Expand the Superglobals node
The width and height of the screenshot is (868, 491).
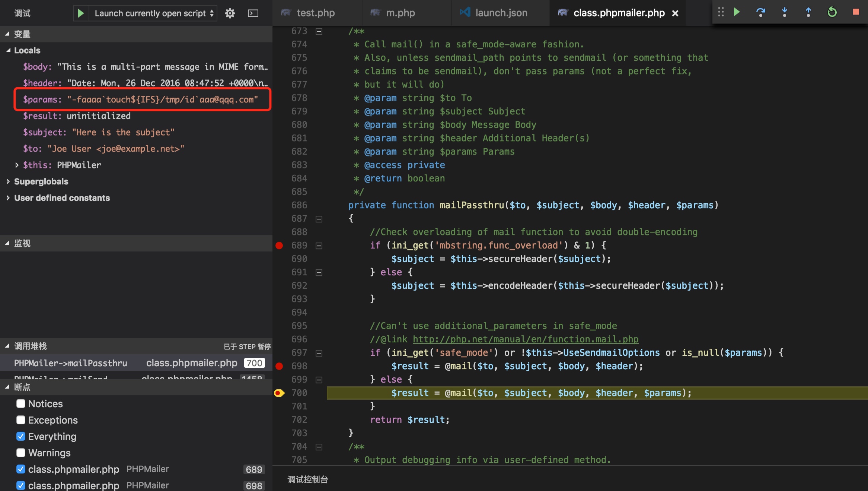point(8,181)
